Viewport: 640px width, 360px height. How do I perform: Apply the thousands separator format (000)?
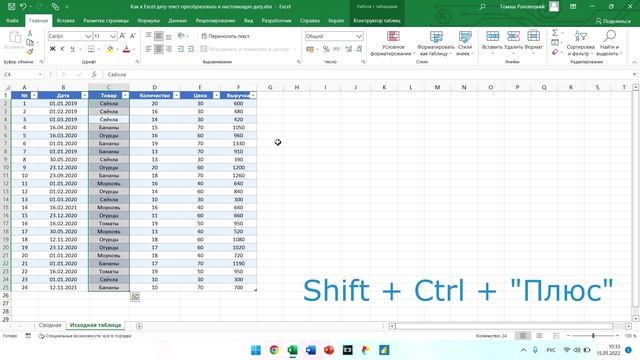[x=336, y=49]
